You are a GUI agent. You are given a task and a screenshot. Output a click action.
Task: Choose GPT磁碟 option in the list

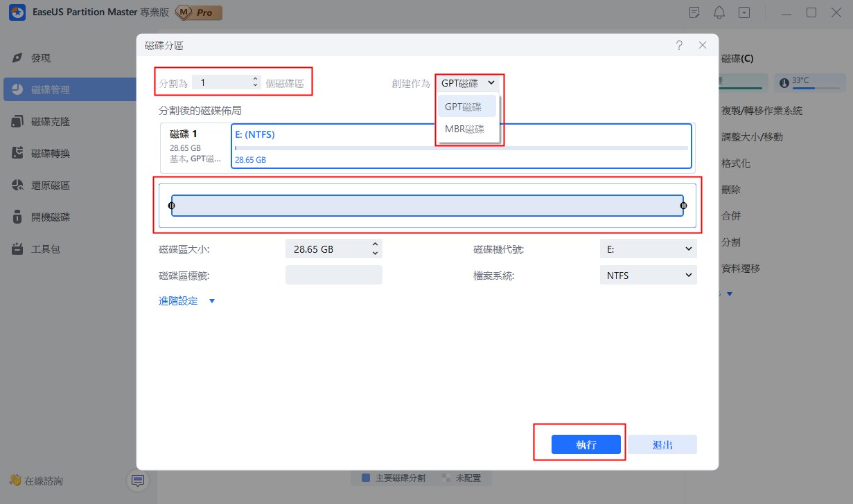(464, 107)
